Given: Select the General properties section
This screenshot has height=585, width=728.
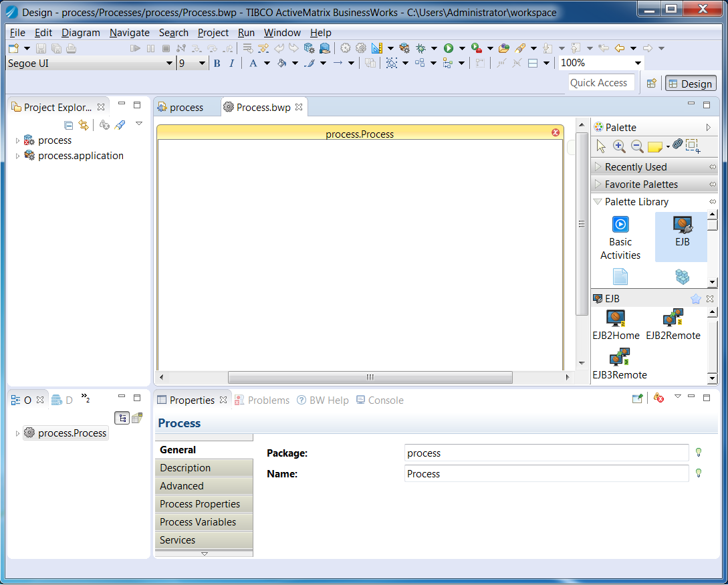Looking at the screenshot, I should 204,450.
